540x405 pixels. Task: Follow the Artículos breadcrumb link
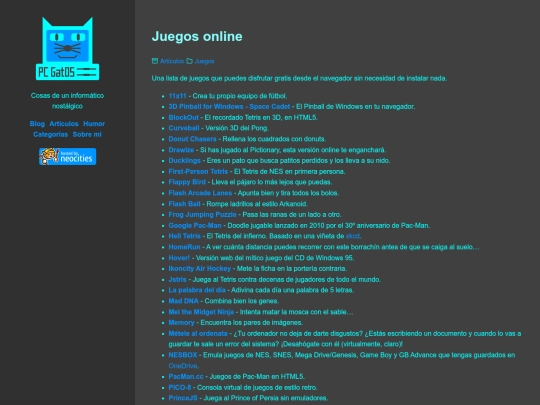[x=172, y=61]
